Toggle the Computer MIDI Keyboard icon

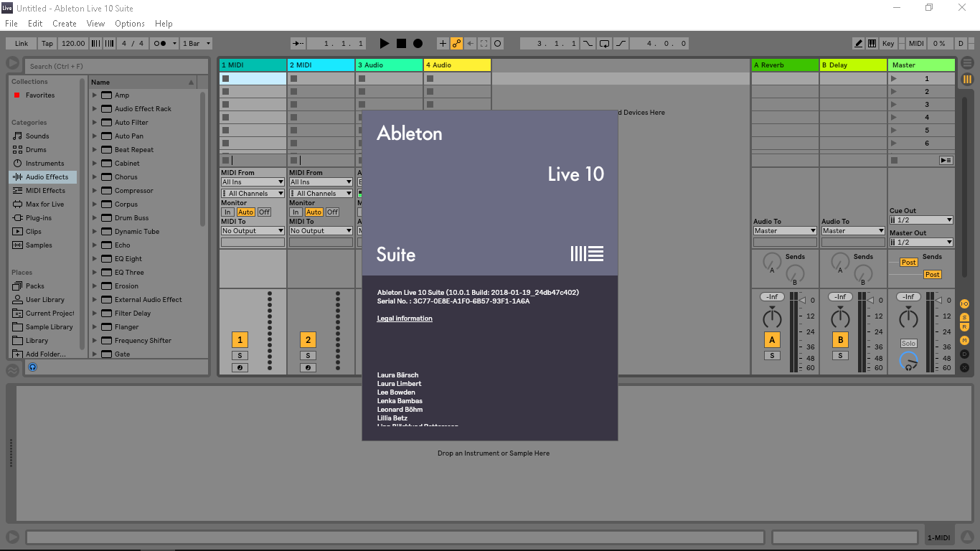(x=872, y=44)
